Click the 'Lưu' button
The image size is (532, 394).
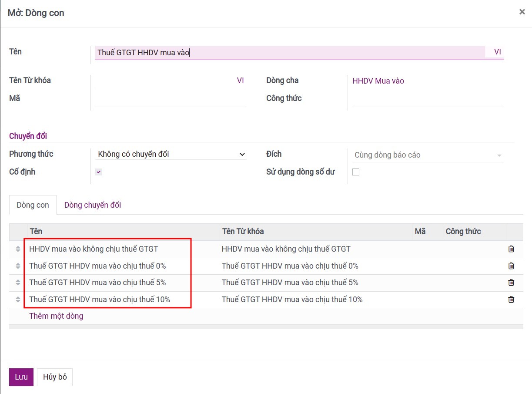[x=21, y=377]
